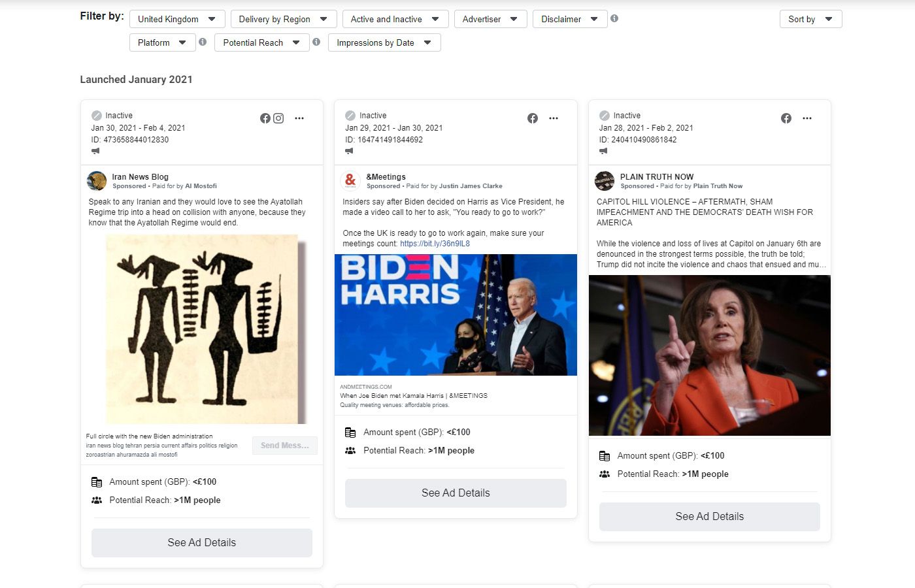Screen dimensions: 915x588
Task: Open the three-dots menu on the &Meetings ad
Action: (x=554, y=118)
